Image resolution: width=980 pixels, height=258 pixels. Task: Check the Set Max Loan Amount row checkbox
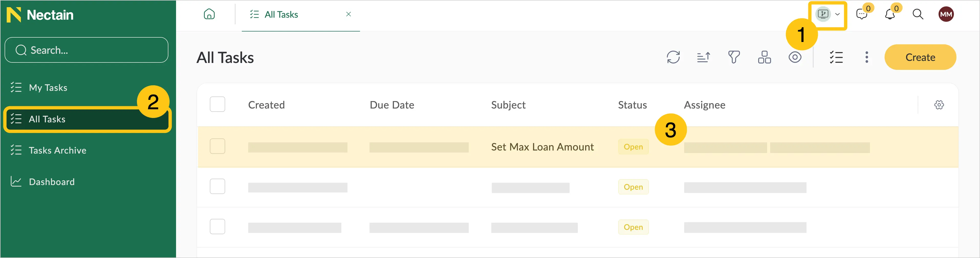(217, 146)
